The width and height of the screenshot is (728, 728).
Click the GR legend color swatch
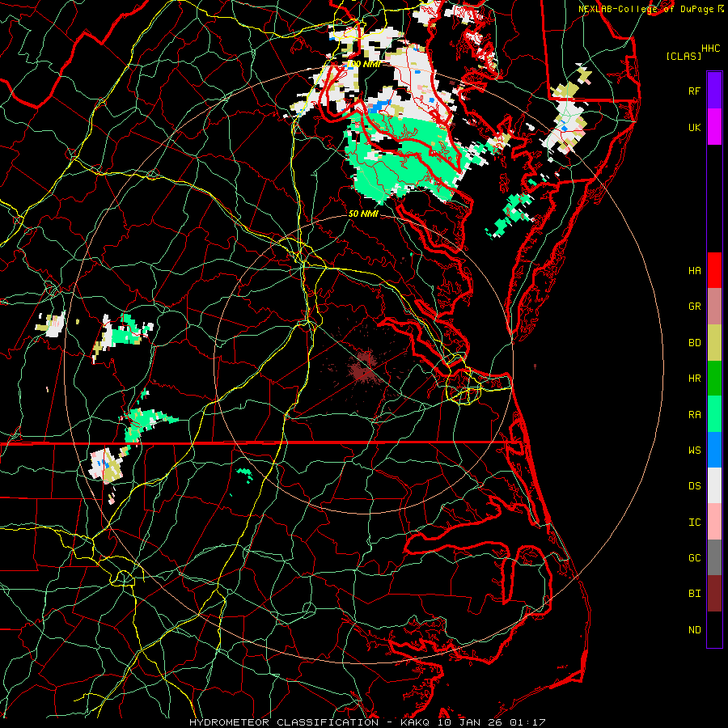pyautogui.click(x=714, y=306)
